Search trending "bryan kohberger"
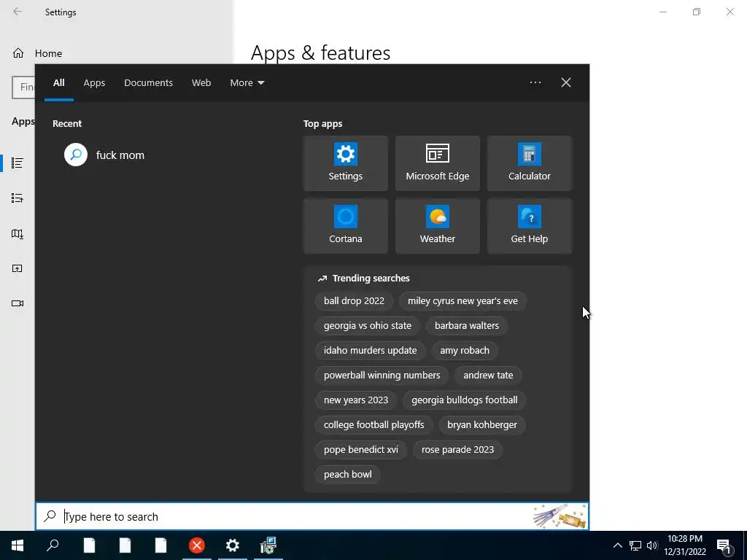This screenshot has height=560, width=747. click(482, 425)
